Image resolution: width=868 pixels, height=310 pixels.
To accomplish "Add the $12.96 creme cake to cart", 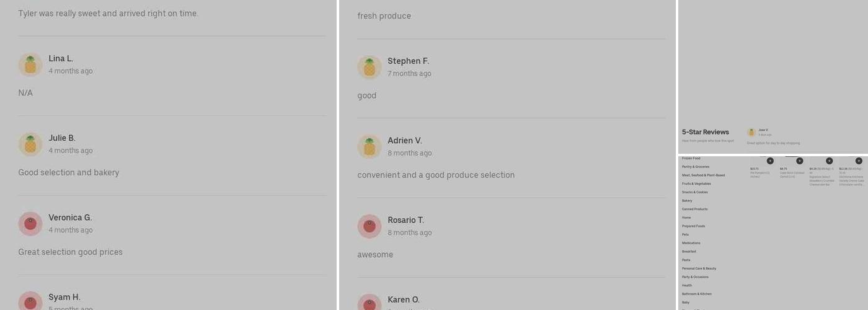I will [x=859, y=161].
